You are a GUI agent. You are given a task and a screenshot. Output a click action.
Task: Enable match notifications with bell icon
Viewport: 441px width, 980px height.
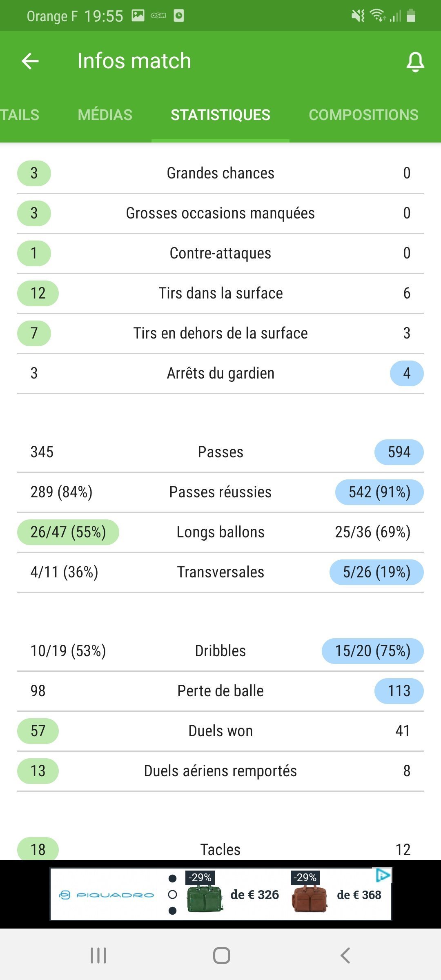click(415, 62)
